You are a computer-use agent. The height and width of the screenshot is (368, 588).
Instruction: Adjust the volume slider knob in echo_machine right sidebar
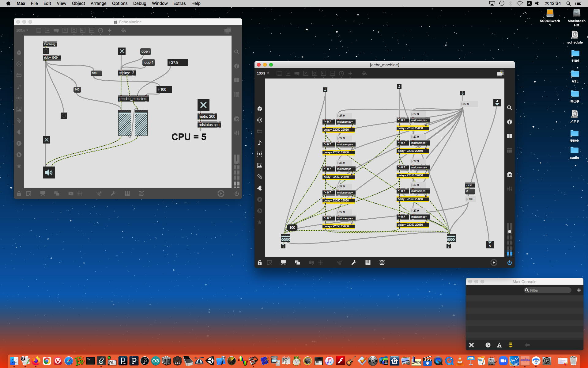coord(510,232)
